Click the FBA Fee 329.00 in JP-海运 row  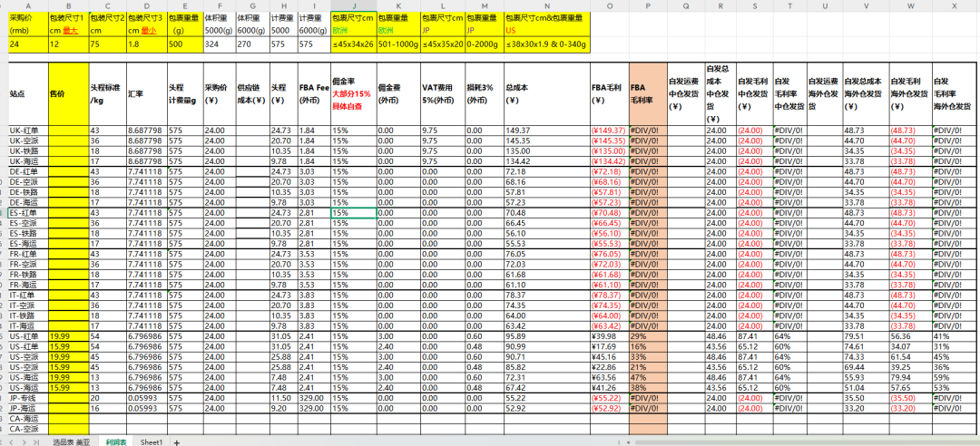314,408
